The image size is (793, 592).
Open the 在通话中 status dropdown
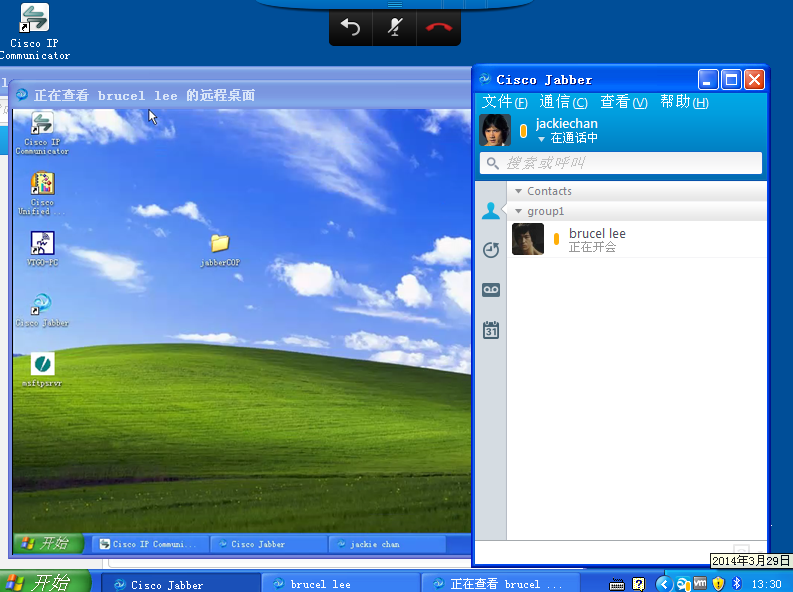pyautogui.click(x=568, y=138)
